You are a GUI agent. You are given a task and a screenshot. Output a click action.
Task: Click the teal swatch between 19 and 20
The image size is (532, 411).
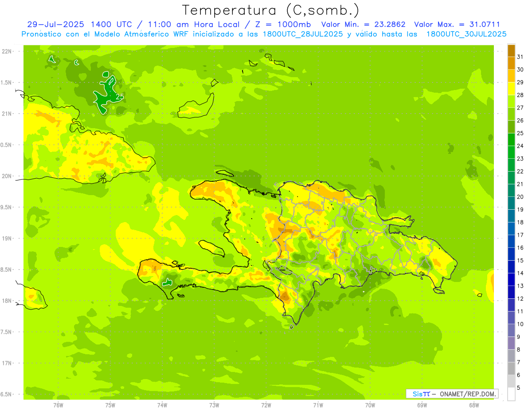click(511, 203)
